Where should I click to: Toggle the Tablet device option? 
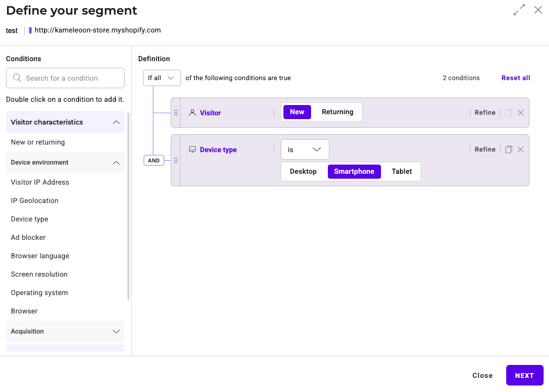point(402,172)
